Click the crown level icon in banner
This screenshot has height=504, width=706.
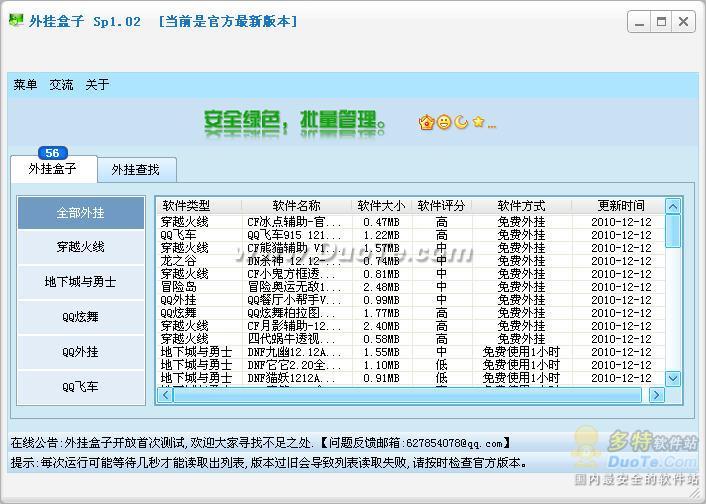426,122
